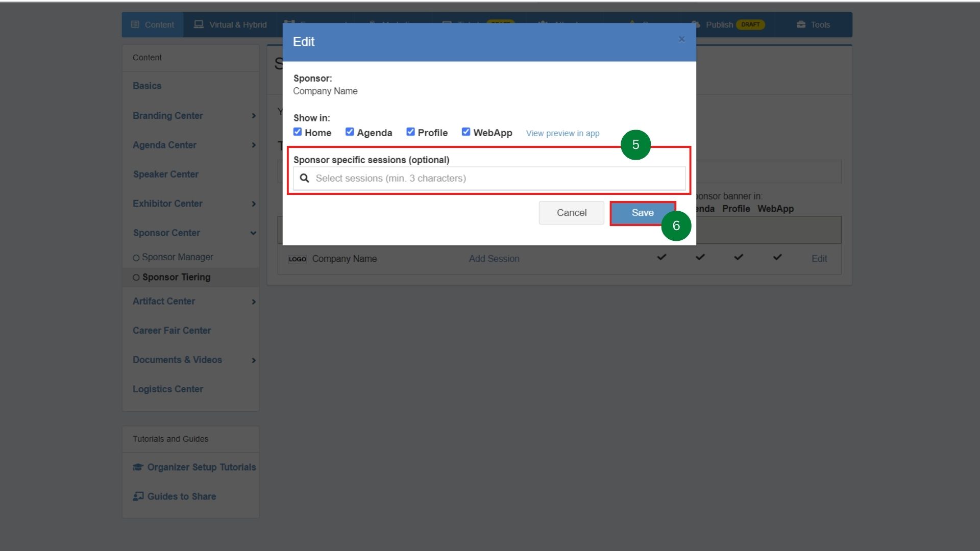Image resolution: width=980 pixels, height=551 pixels.
Task: Expand Documents & Videos submenu
Action: (254, 360)
